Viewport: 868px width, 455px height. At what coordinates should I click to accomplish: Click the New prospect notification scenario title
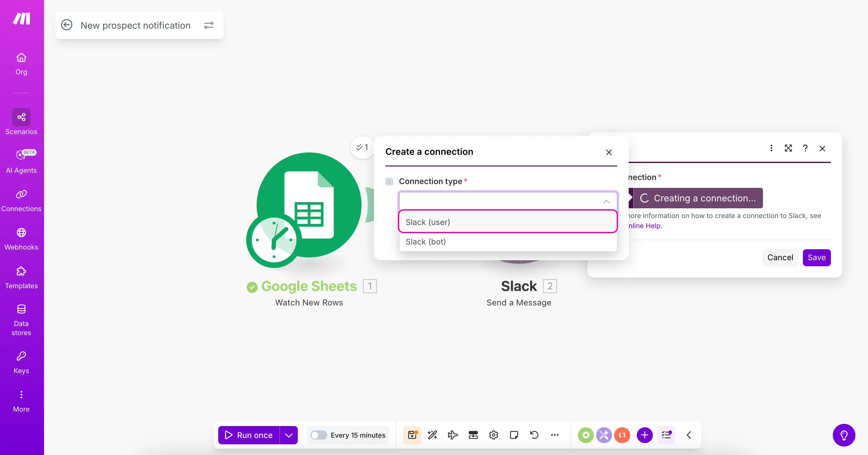click(136, 25)
